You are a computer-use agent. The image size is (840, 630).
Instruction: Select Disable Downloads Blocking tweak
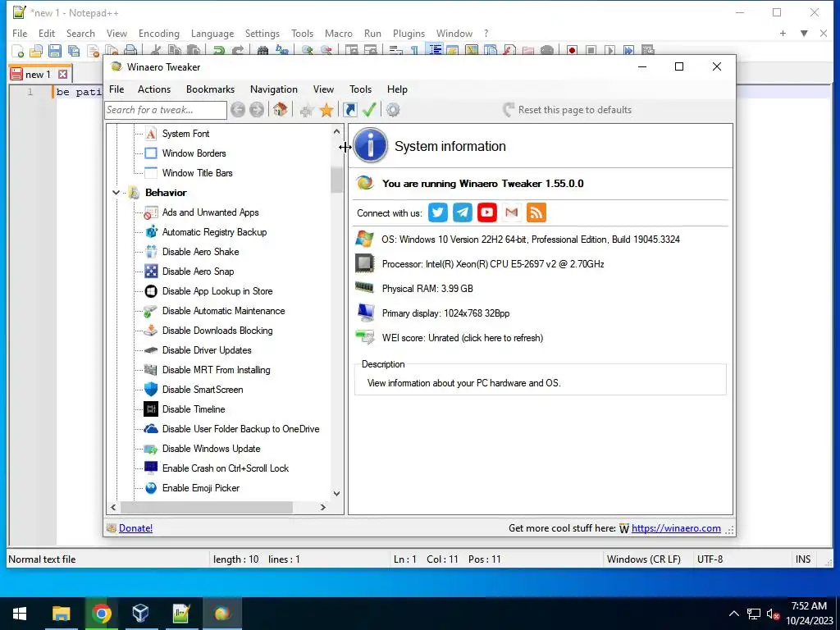[217, 331]
